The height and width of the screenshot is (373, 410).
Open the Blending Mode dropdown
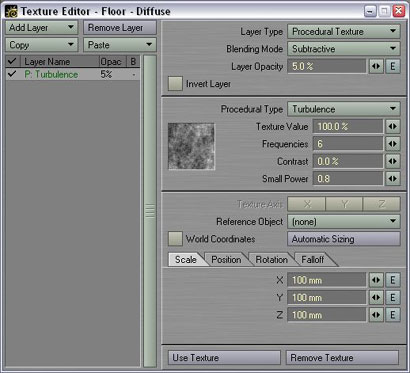click(x=343, y=49)
